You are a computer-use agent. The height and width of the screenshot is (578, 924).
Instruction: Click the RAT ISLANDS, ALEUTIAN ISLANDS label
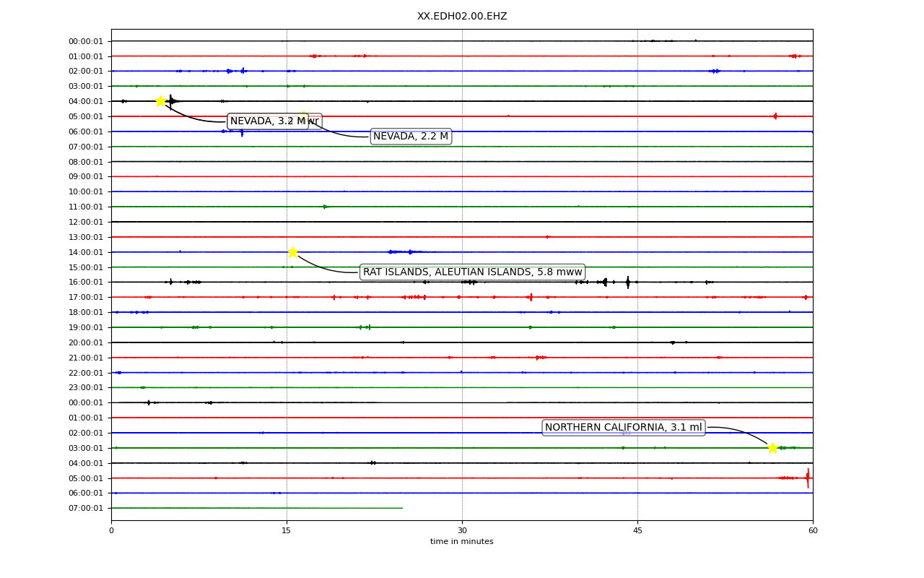[472, 272]
